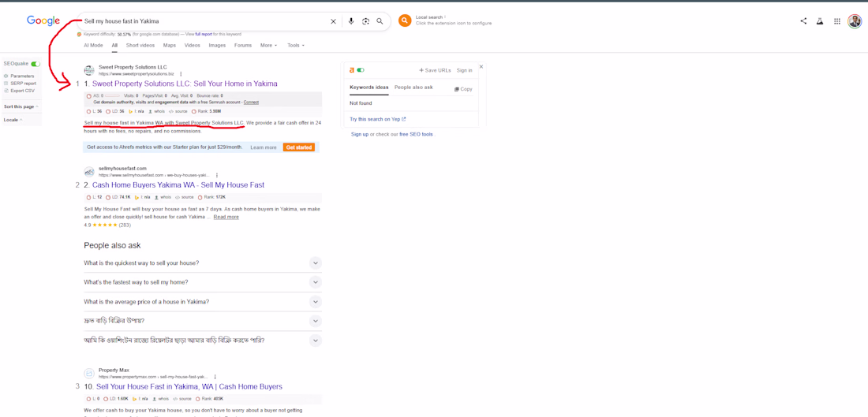The height and width of the screenshot is (417, 868).
Task: Open Google Lens image search icon
Action: click(365, 21)
